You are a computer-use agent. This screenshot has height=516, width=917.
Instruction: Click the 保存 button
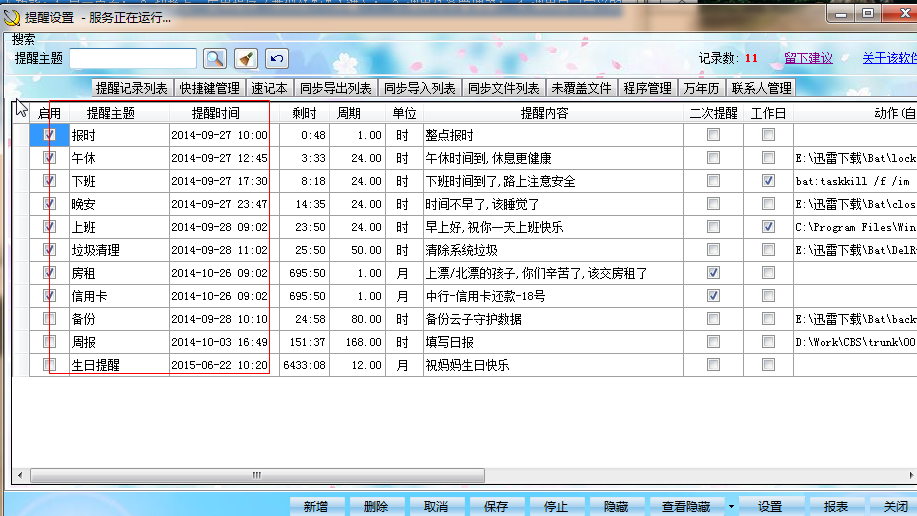coord(496,507)
